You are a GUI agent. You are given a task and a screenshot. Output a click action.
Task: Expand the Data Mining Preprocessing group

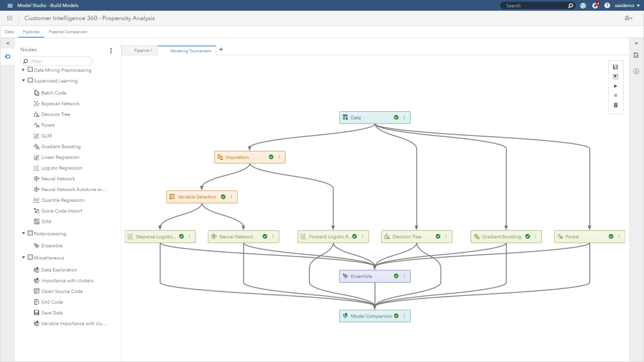pyautogui.click(x=23, y=70)
